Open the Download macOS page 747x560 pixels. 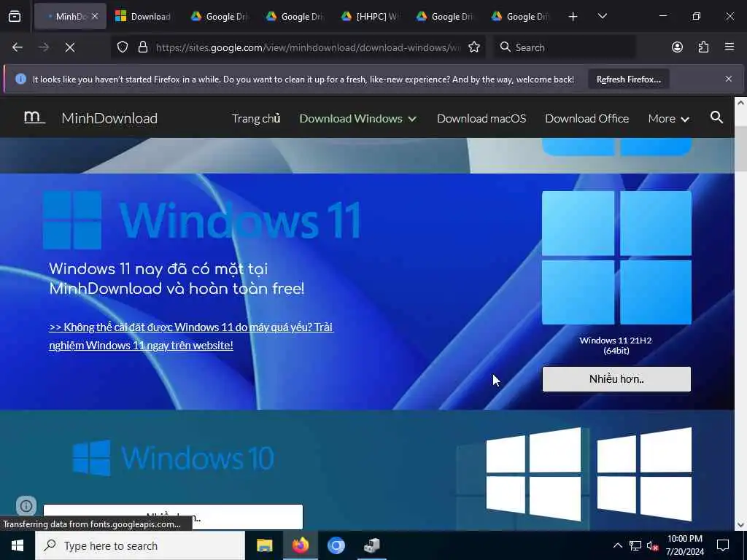pyautogui.click(x=481, y=119)
